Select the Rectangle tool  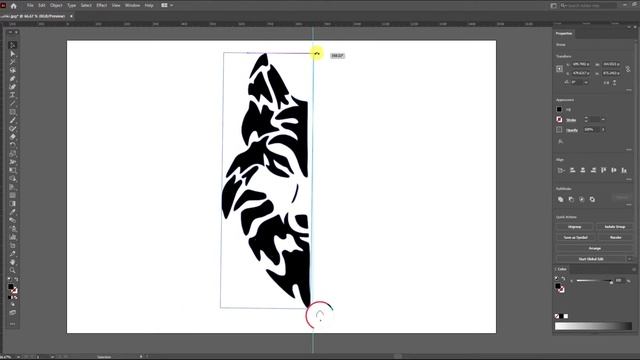(x=13, y=112)
